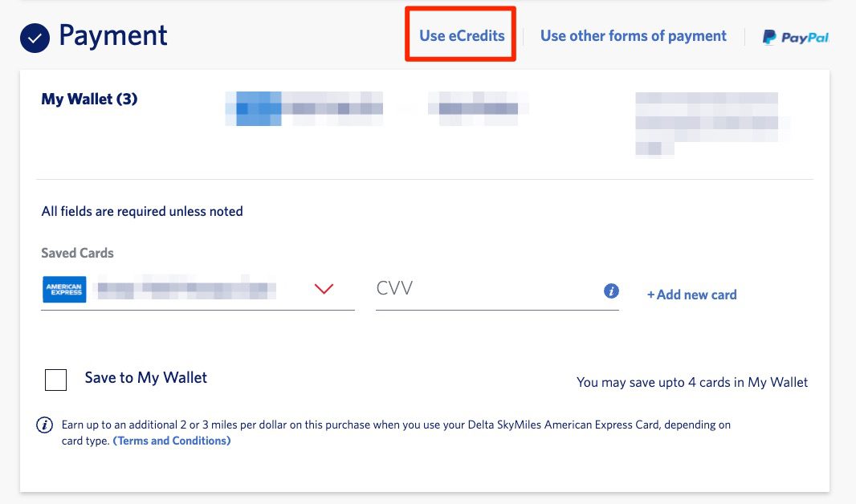Click the blue 'P' in the PayPal logo
This screenshot has height=504, width=856.
[x=769, y=36]
